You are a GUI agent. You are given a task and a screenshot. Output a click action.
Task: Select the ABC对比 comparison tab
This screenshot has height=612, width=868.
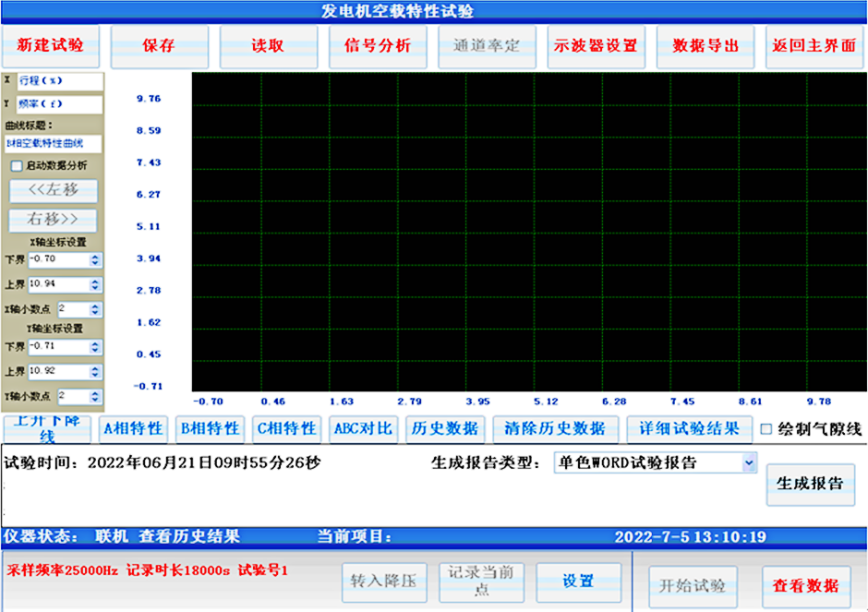[362, 428]
